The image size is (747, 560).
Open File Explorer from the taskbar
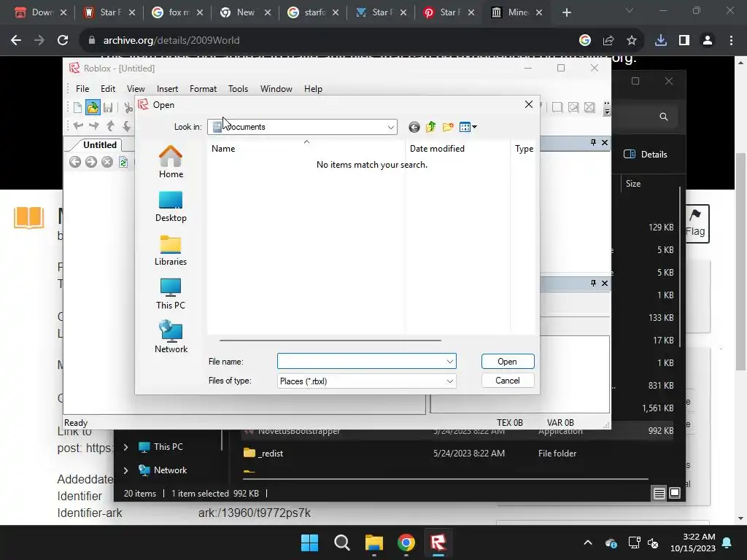pos(374,542)
